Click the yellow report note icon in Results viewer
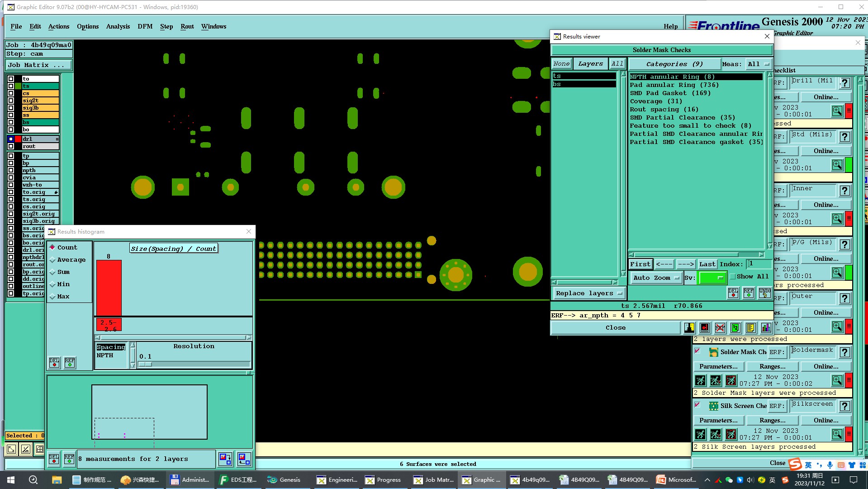Image resolution: width=868 pixels, height=489 pixels. tap(750, 327)
